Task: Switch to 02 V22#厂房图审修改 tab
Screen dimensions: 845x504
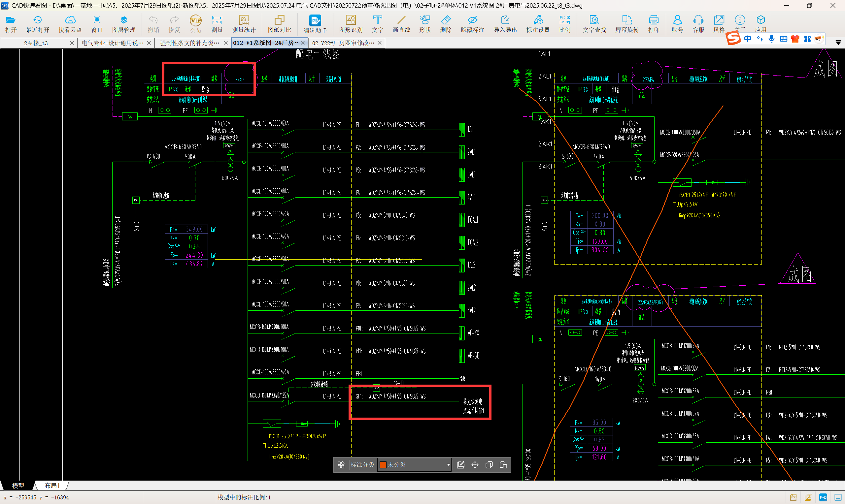Action: (343, 43)
